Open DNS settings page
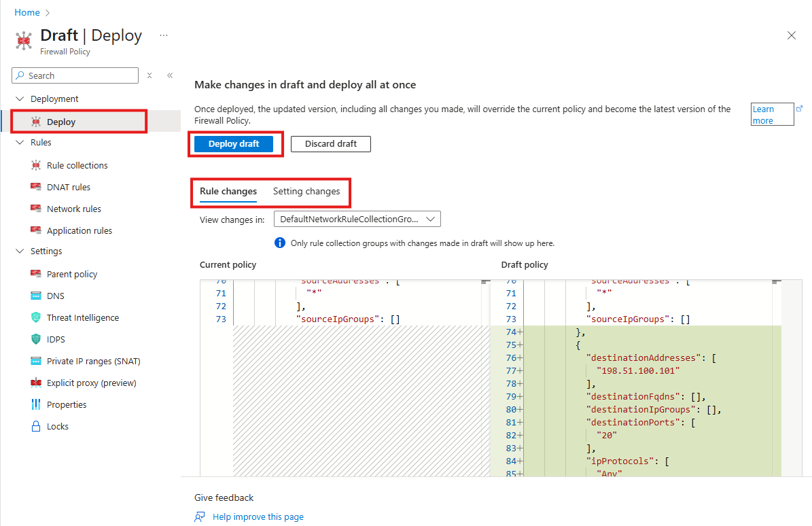Screen dimensions: 812x526 56,296
